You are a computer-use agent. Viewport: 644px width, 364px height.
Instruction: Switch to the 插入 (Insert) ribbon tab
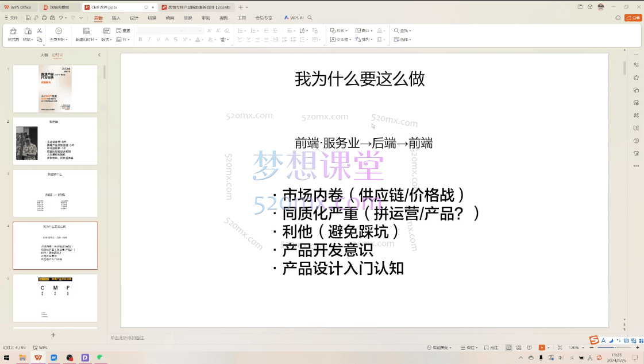point(115,18)
